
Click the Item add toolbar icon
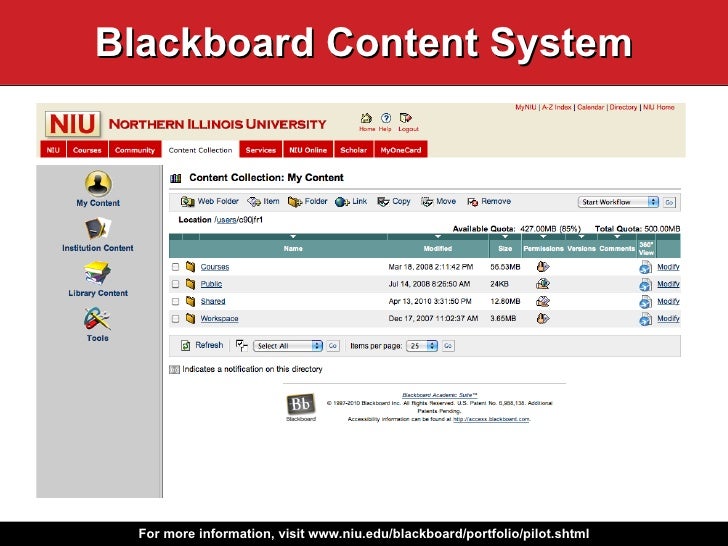(x=254, y=202)
